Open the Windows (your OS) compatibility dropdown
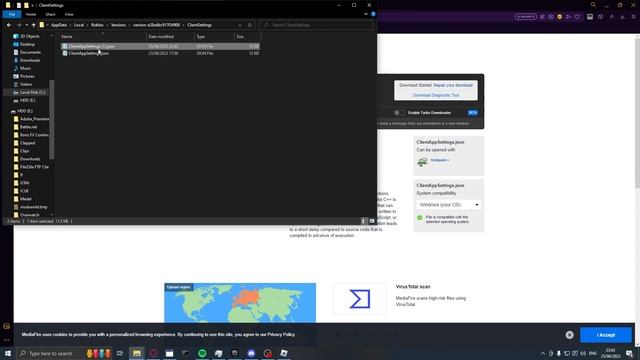Screen dimensions: 640x360 [x=449, y=204]
